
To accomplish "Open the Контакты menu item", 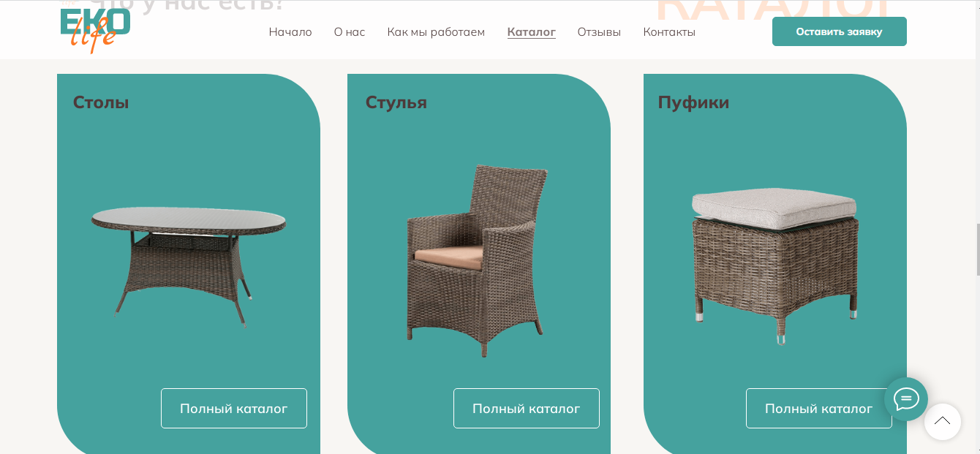I will [x=669, y=32].
